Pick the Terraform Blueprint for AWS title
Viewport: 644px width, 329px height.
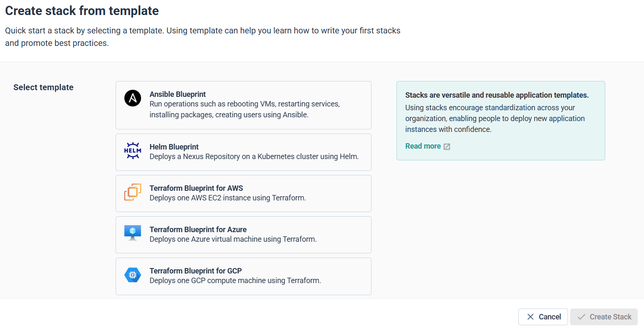coord(196,188)
